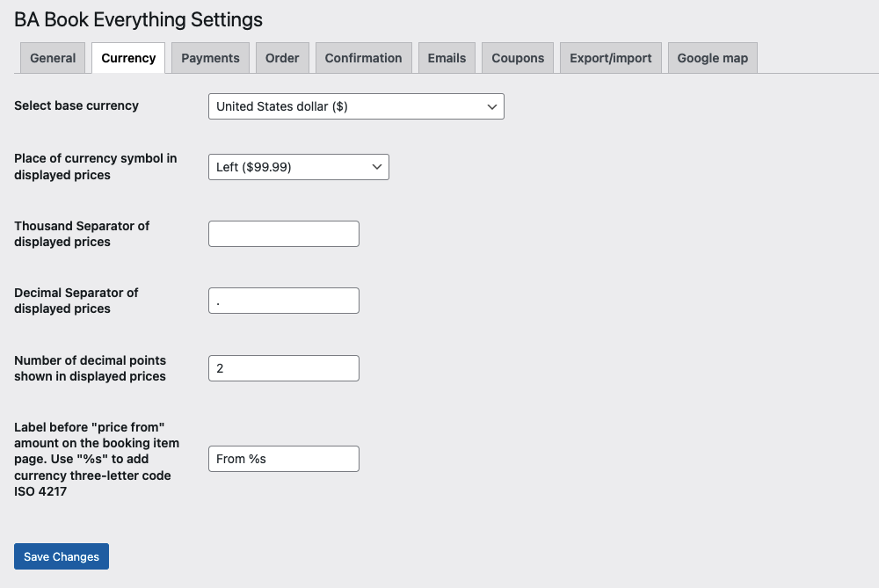The width and height of the screenshot is (879, 588).
Task: Click the Thousand Separator input field
Action: pos(283,234)
